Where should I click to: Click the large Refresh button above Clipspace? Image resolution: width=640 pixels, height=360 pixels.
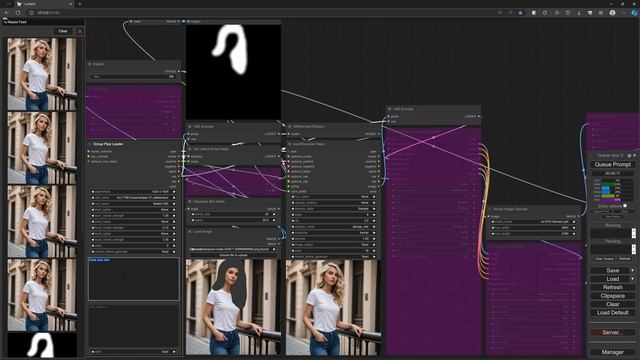[x=612, y=287]
